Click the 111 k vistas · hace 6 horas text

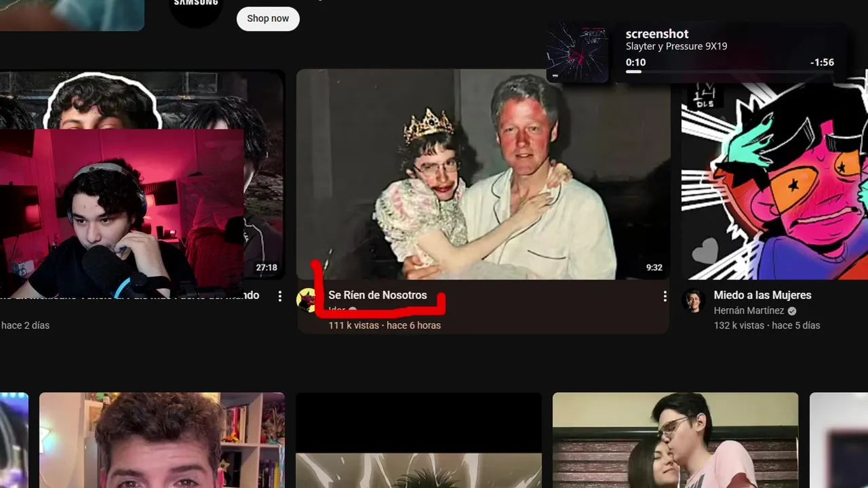[384, 325]
